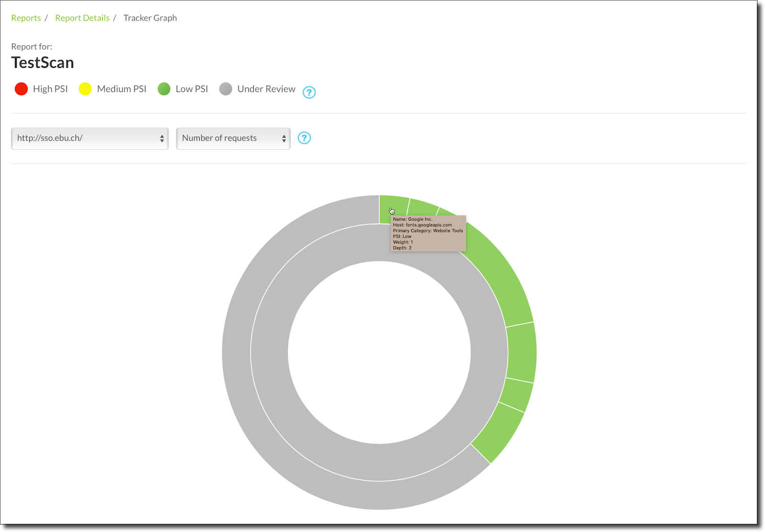Click the yellow Medium PSI legend circle

tap(85, 89)
